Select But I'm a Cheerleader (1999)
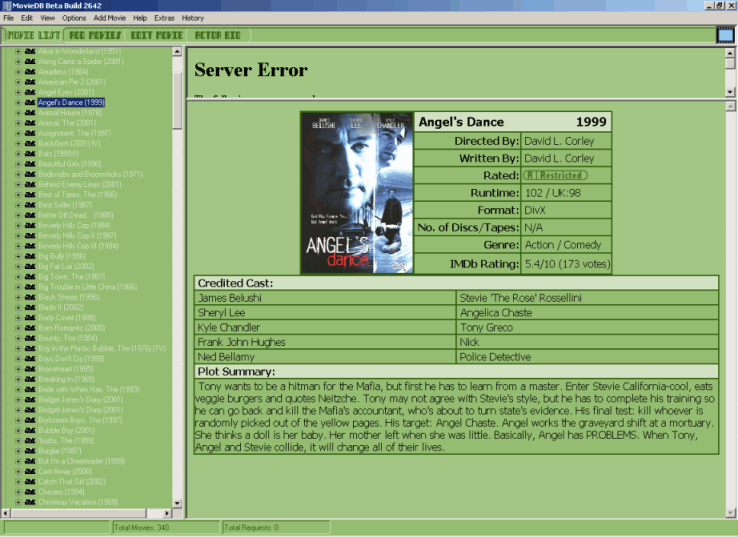738x538 pixels. coord(81,461)
